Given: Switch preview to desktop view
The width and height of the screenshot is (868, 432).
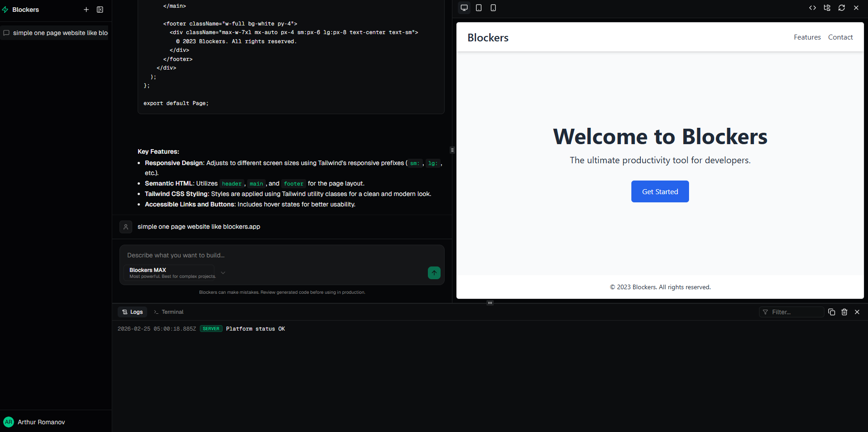Looking at the screenshot, I should [x=464, y=8].
